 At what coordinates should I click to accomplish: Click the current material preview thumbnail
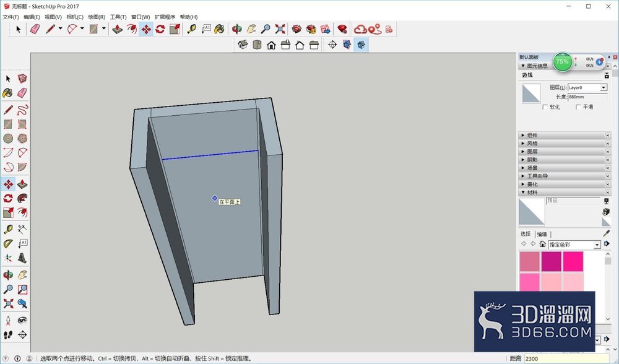tap(531, 212)
